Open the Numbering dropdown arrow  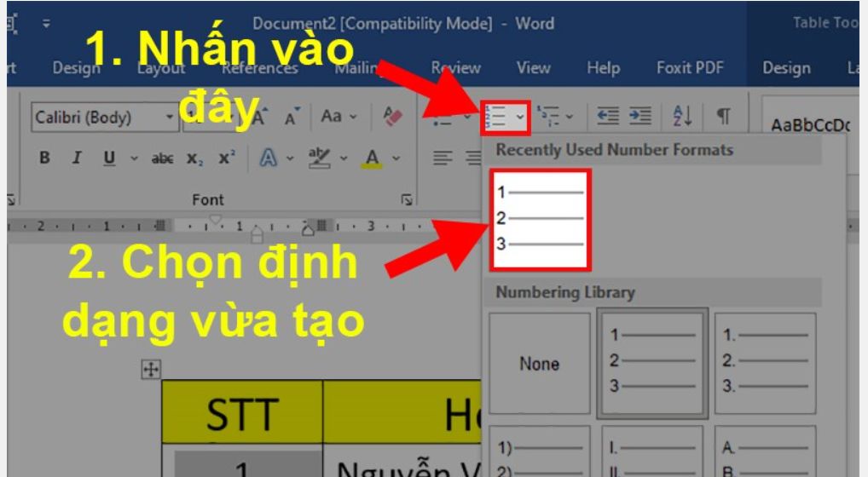coord(520,118)
